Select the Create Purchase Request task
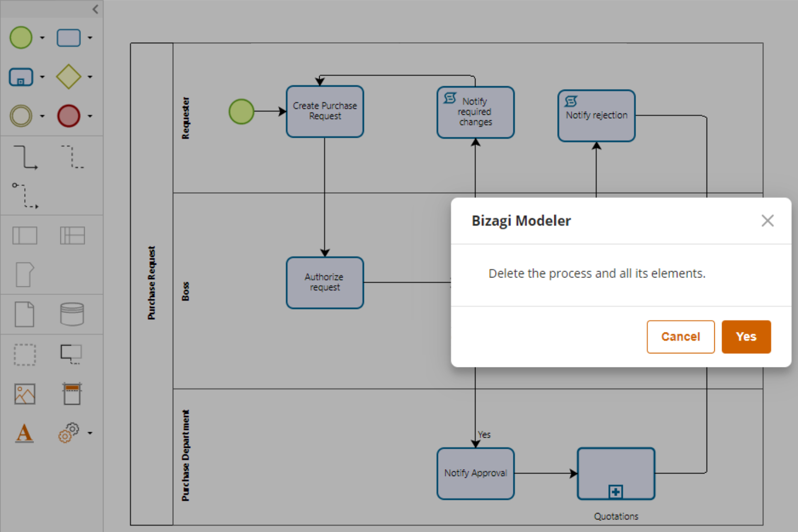 point(325,111)
